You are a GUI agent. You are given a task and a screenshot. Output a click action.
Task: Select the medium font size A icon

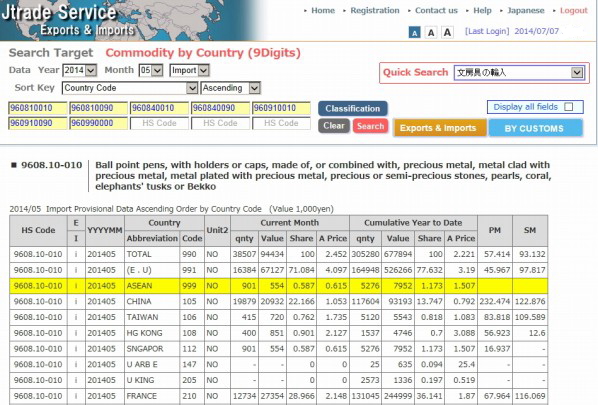click(431, 33)
